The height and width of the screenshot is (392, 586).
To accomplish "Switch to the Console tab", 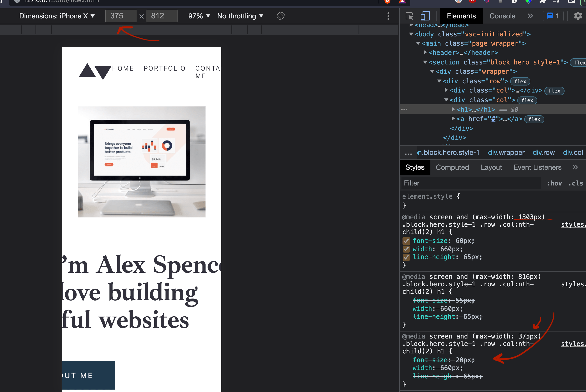I will coord(502,16).
